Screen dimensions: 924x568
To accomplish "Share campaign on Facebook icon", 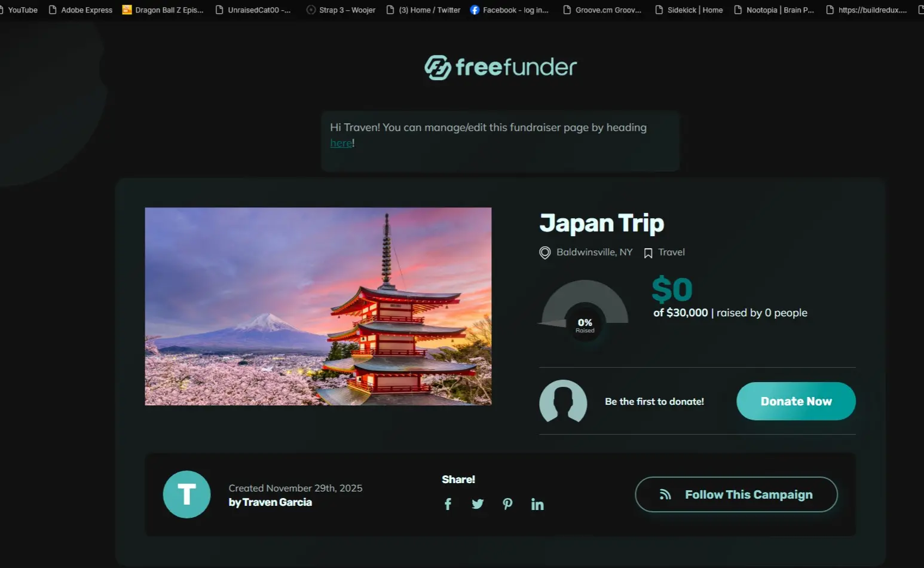I will pos(448,504).
